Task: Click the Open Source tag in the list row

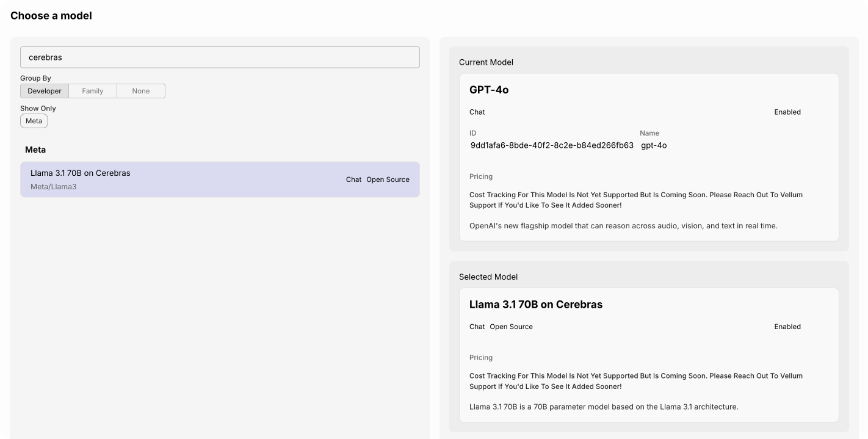Action: 388,180
